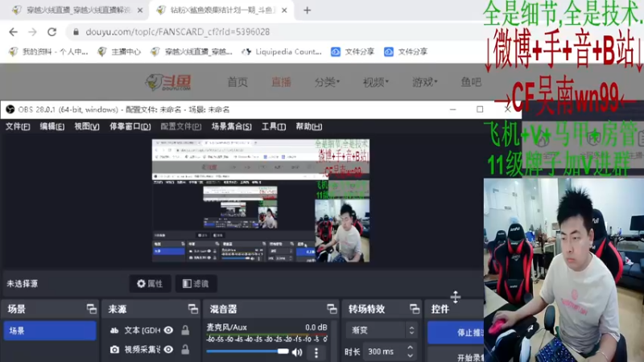Image resolution: width=644 pixels, height=362 pixels.
Task: Open the OBS 视图(V) menu
Action: click(87, 126)
